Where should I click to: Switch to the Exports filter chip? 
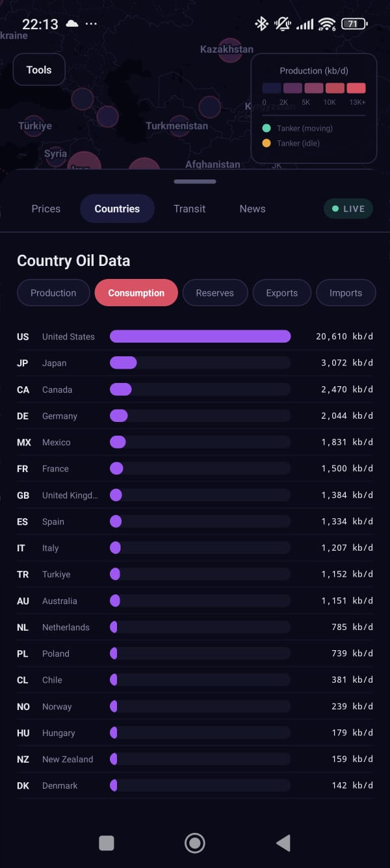click(281, 293)
